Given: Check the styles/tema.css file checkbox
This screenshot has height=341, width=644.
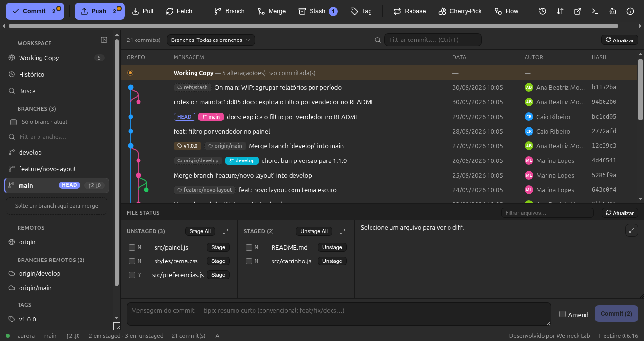Looking at the screenshot, I should [x=132, y=261].
